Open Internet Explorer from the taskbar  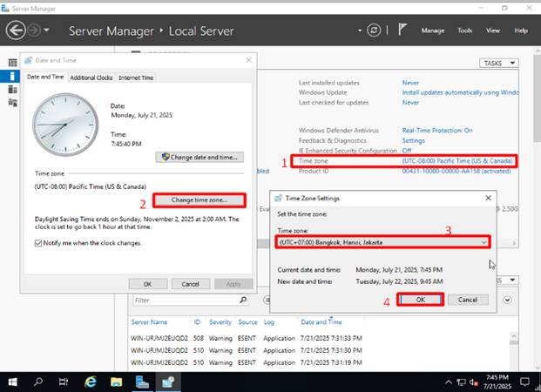pyautogui.click(x=90, y=382)
